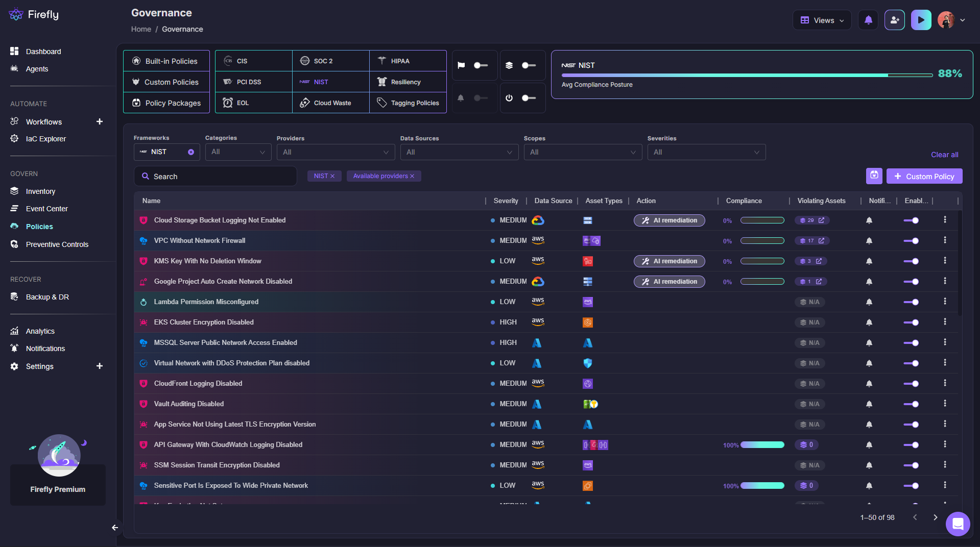This screenshot has height=547, width=980.
Task: Click AI remediation for KMS Key row
Action: click(670, 261)
